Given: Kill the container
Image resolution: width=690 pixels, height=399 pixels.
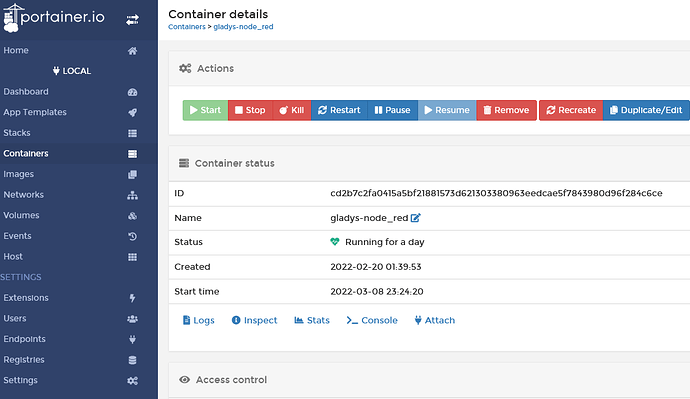Looking at the screenshot, I should pyautogui.click(x=292, y=110).
